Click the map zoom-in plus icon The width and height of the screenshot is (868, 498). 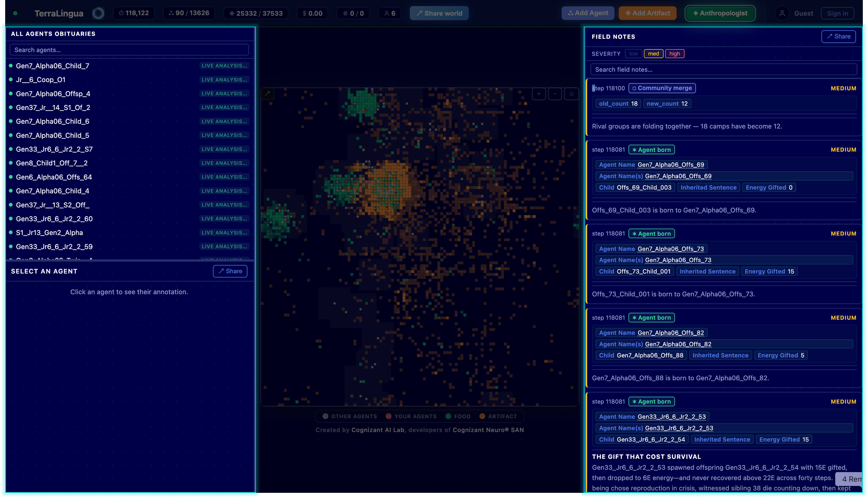click(539, 94)
